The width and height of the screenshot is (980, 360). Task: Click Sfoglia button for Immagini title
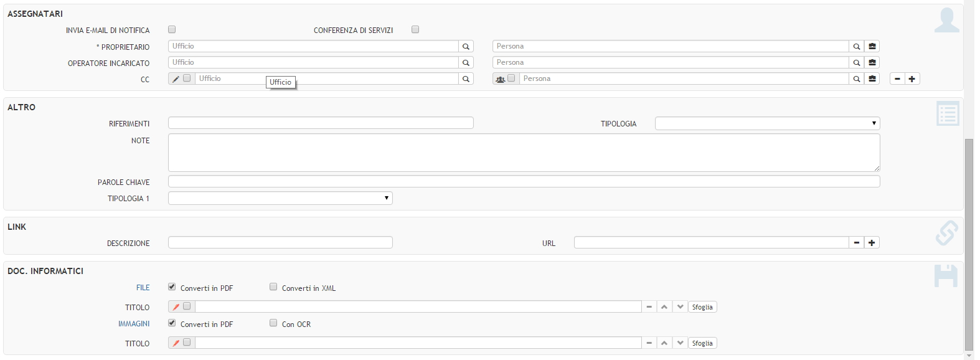tap(702, 343)
